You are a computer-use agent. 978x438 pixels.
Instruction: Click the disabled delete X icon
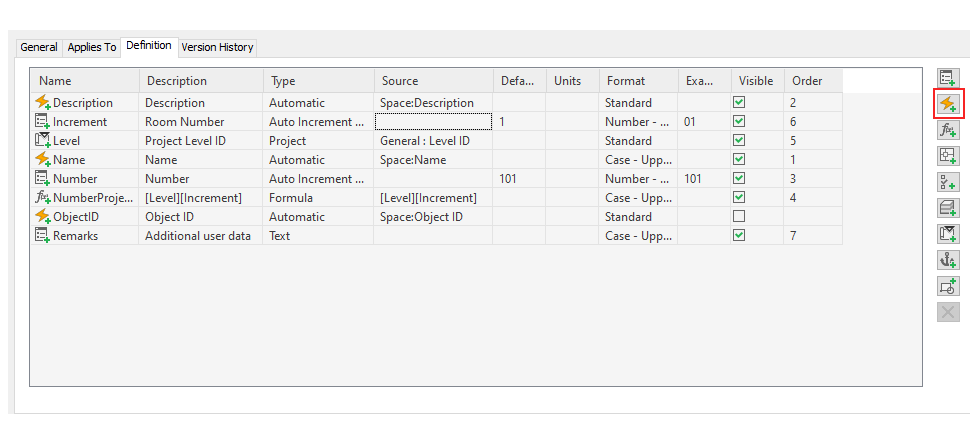coord(948,312)
